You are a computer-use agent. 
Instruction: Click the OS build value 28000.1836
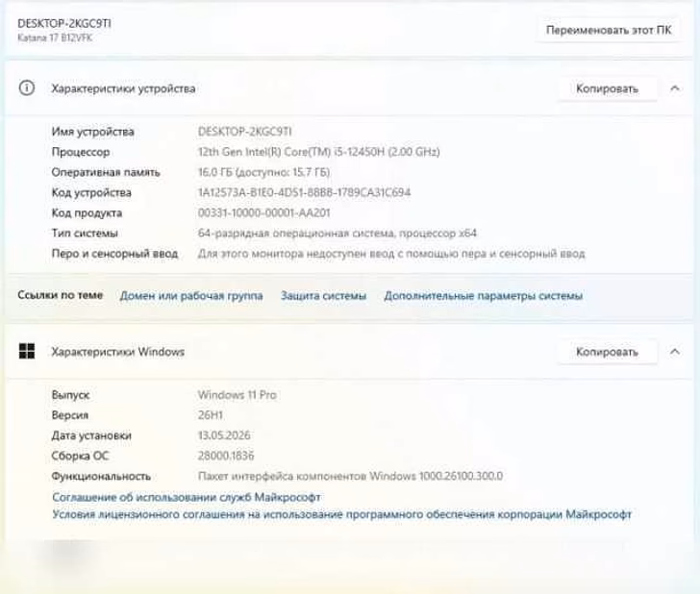click(x=226, y=456)
